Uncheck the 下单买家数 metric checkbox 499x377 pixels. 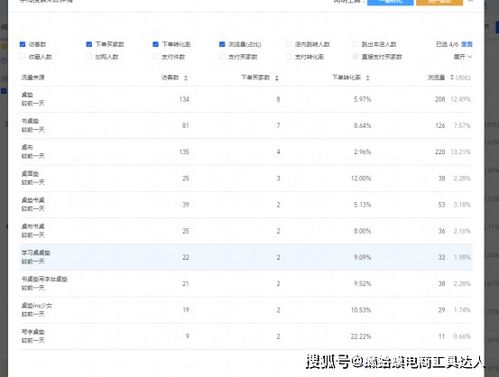pyautogui.click(x=89, y=44)
